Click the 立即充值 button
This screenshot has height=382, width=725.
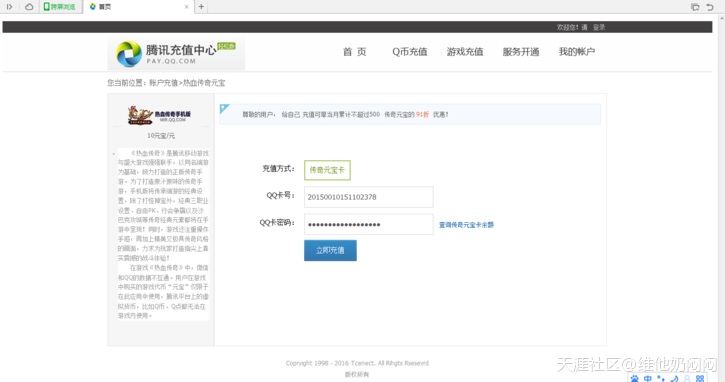(330, 250)
